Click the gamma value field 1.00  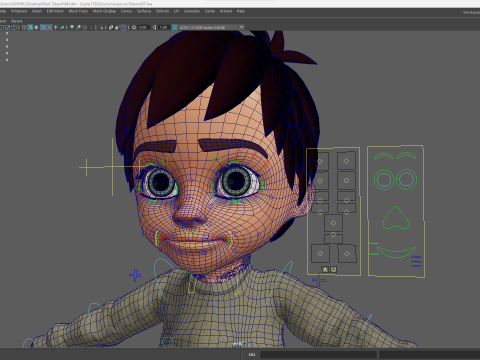tap(163, 27)
